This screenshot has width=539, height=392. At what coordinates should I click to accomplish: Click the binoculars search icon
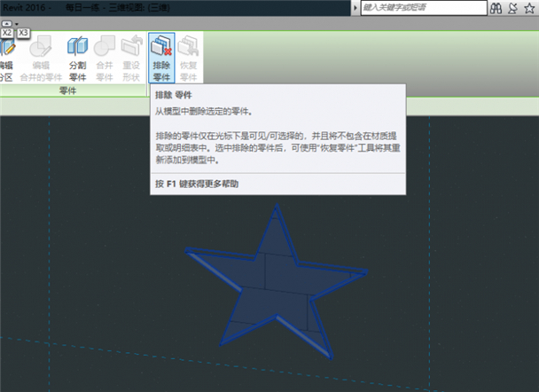(496, 8)
